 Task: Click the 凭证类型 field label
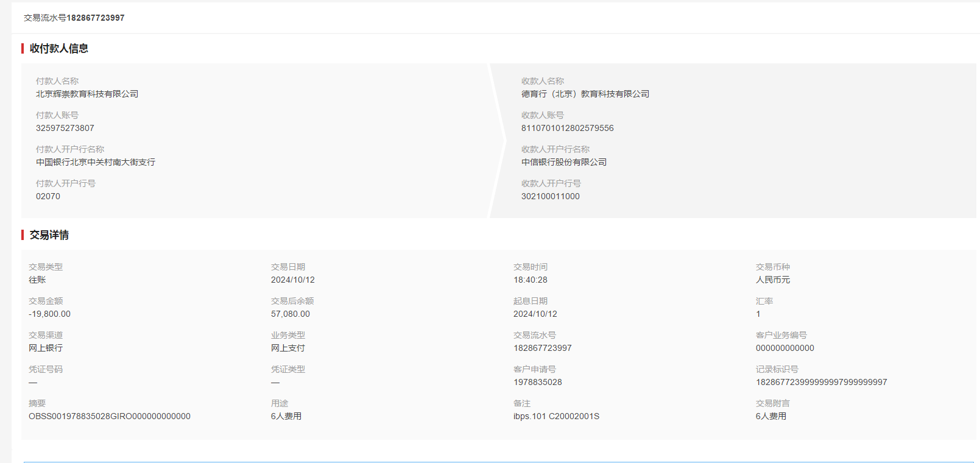pyautogui.click(x=288, y=369)
